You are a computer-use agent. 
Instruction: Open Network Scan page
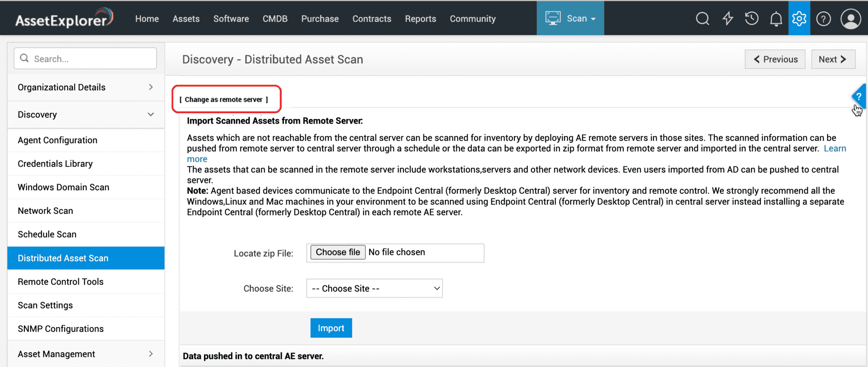(x=86, y=211)
